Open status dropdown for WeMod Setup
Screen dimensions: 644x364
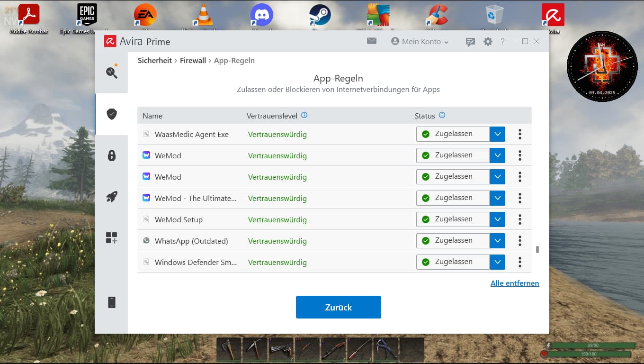tap(497, 219)
